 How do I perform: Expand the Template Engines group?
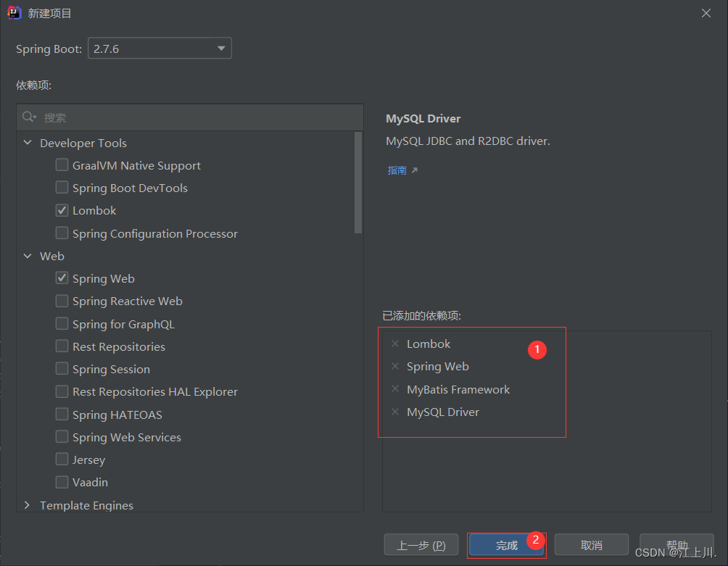27,504
